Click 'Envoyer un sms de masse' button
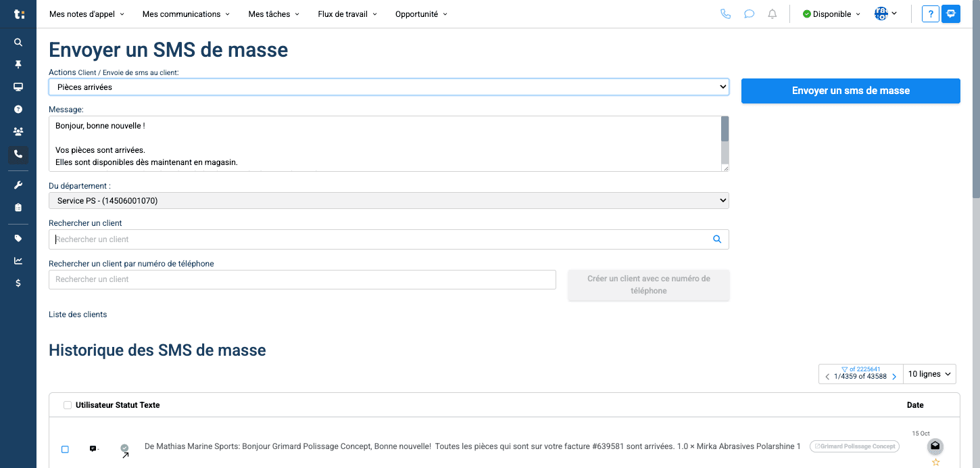This screenshot has height=468, width=980. [x=851, y=91]
